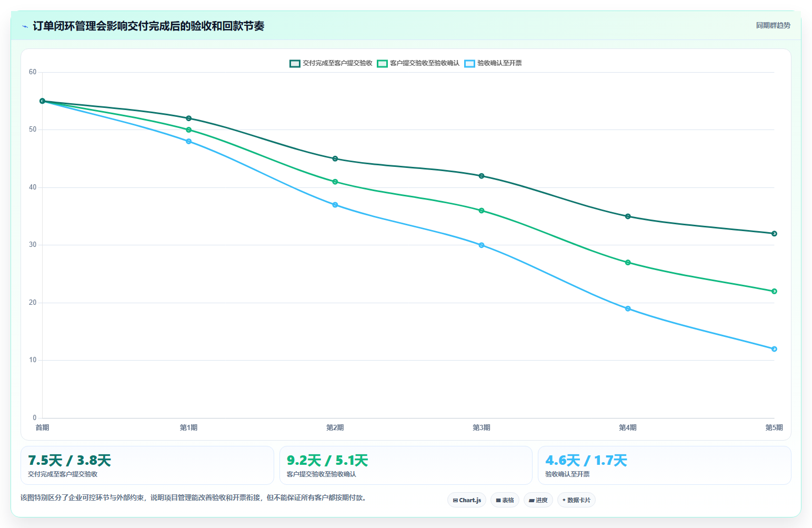Click the light blue data point at 第5期
This screenshot has width=812, height=528.
pyautogui.click(x=774, y=349)
